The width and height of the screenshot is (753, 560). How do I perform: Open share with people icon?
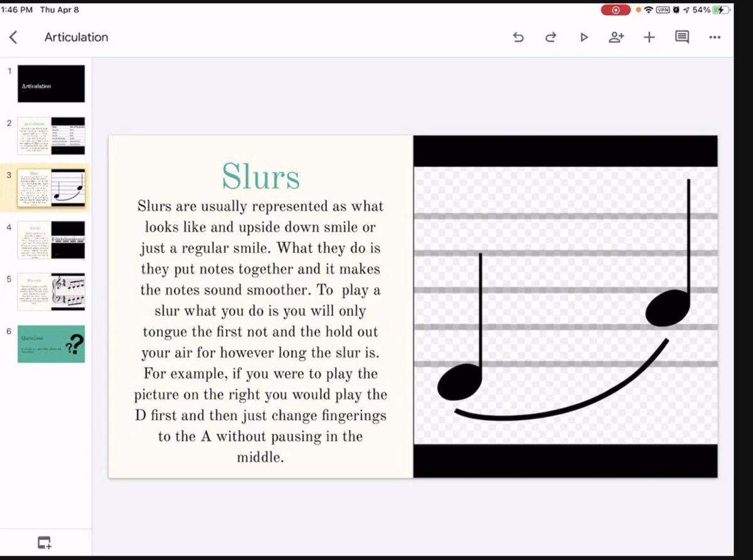tap(616, 37)
